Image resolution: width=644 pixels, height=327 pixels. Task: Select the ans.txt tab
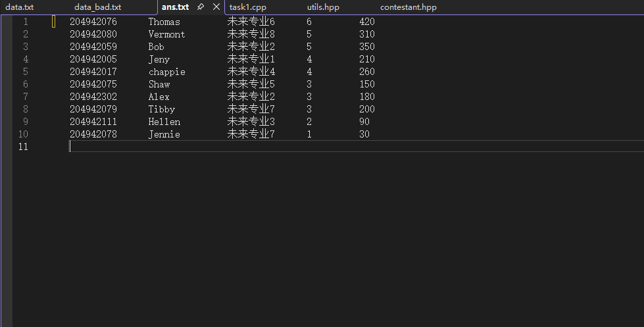point(176,7)
